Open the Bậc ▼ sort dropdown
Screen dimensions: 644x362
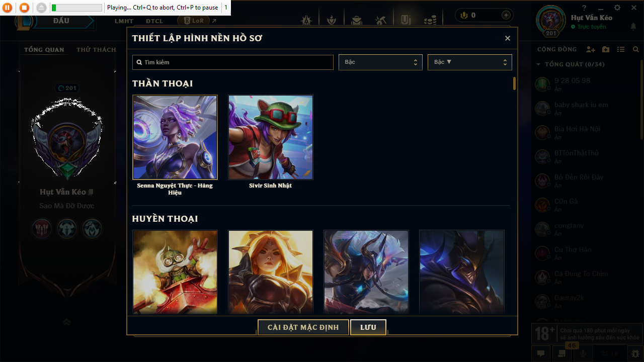(470, 62)
